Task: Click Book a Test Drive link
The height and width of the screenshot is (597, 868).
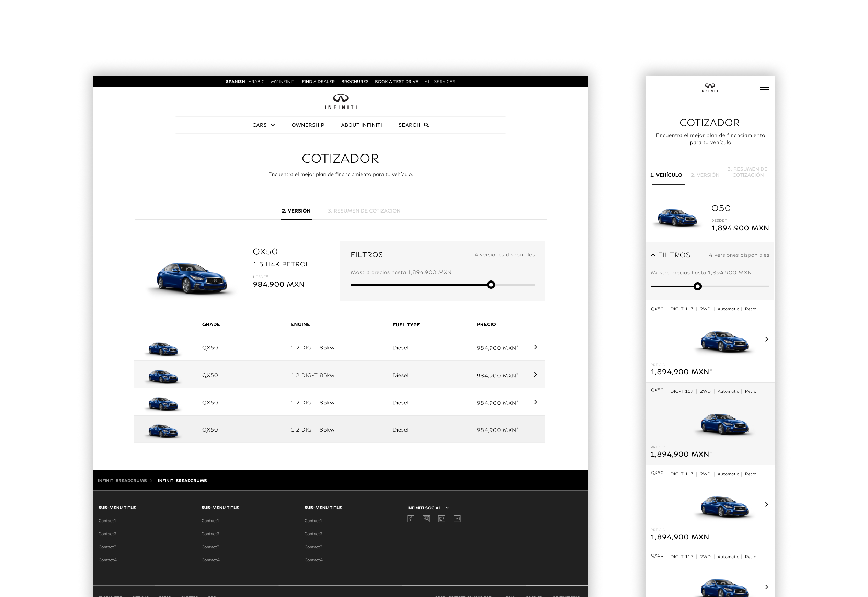Action: pyautogui.click(x=396, y=82)
